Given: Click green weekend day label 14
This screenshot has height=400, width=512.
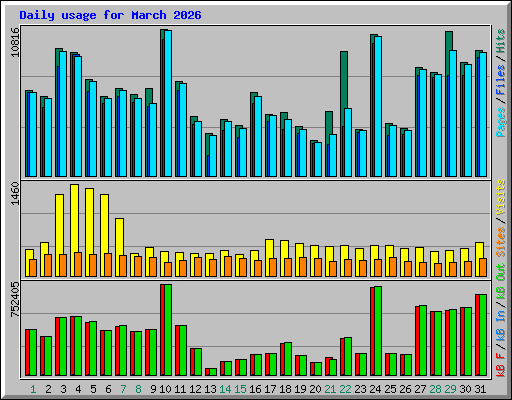Looking at the screenshot, I should (225, 389).
